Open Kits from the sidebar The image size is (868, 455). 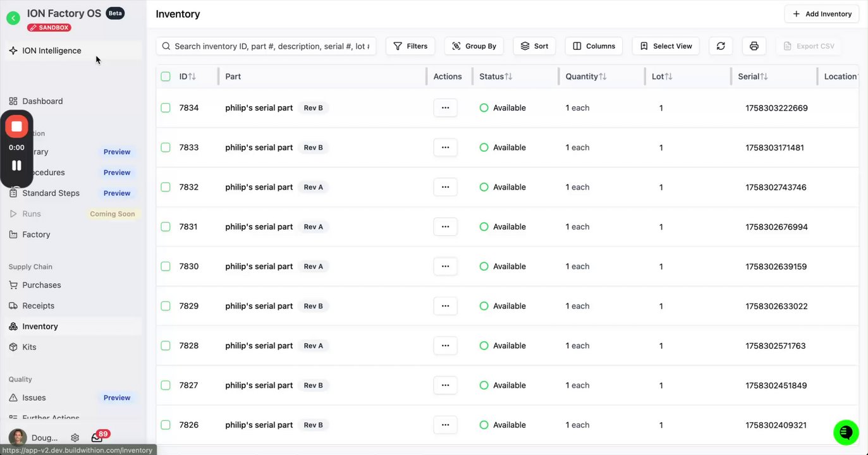[29, 347]
